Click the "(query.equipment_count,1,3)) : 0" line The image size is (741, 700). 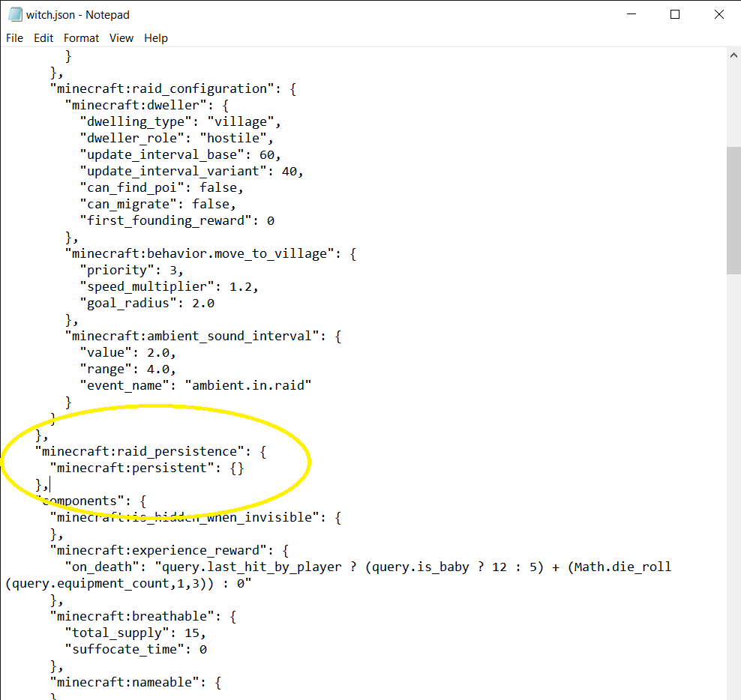(x=128, y=584)
